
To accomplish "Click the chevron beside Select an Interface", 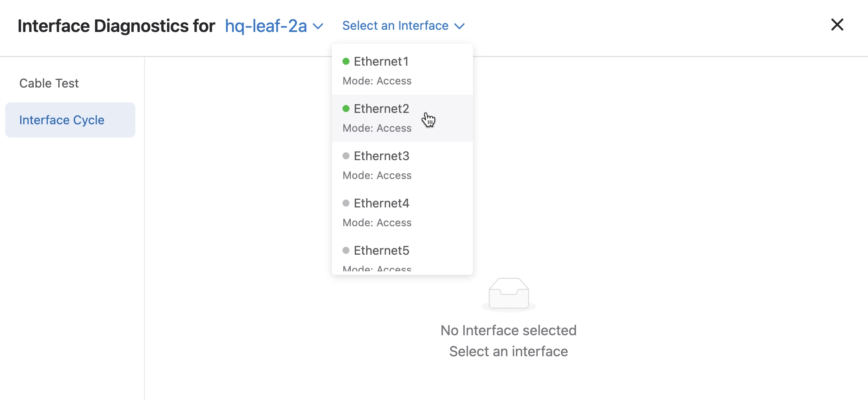I will pyautogui.click(x=459, y=26).
